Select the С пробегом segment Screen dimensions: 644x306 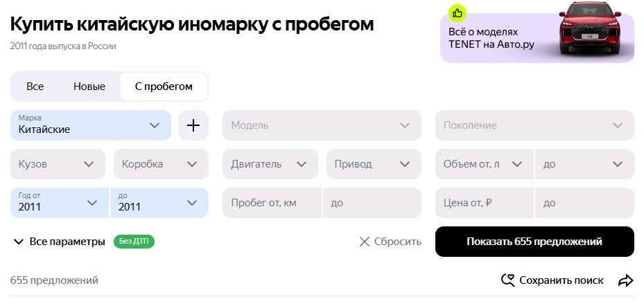[164, 87]
